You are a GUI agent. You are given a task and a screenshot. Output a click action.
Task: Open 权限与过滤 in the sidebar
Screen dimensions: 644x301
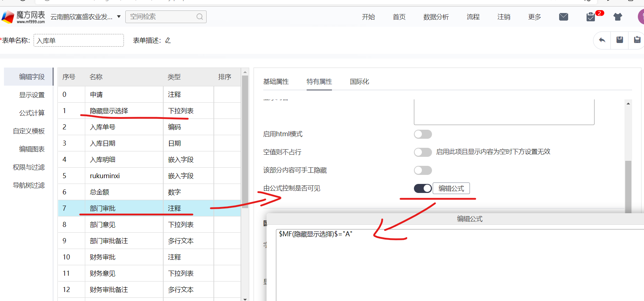29,167
